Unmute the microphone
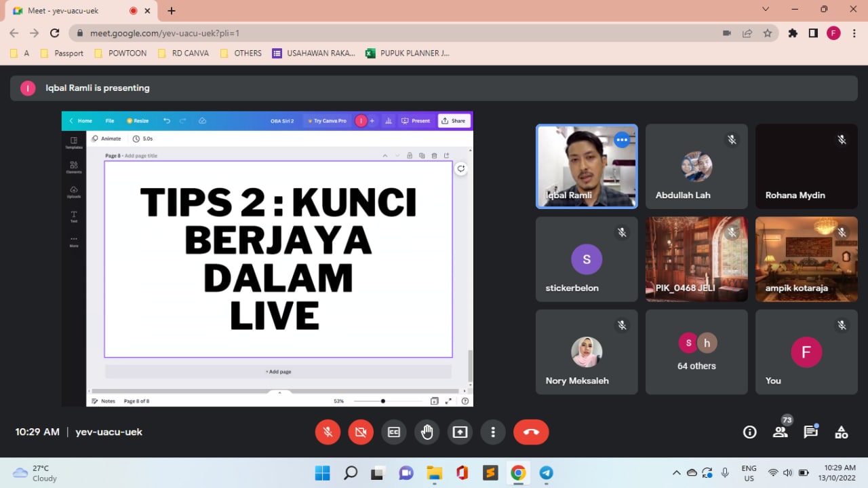 click(x=328, y=432)
